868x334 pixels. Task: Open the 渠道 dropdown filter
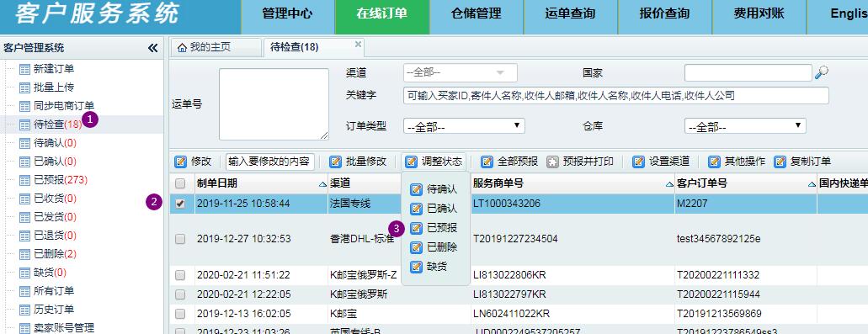tap(460, 72)
